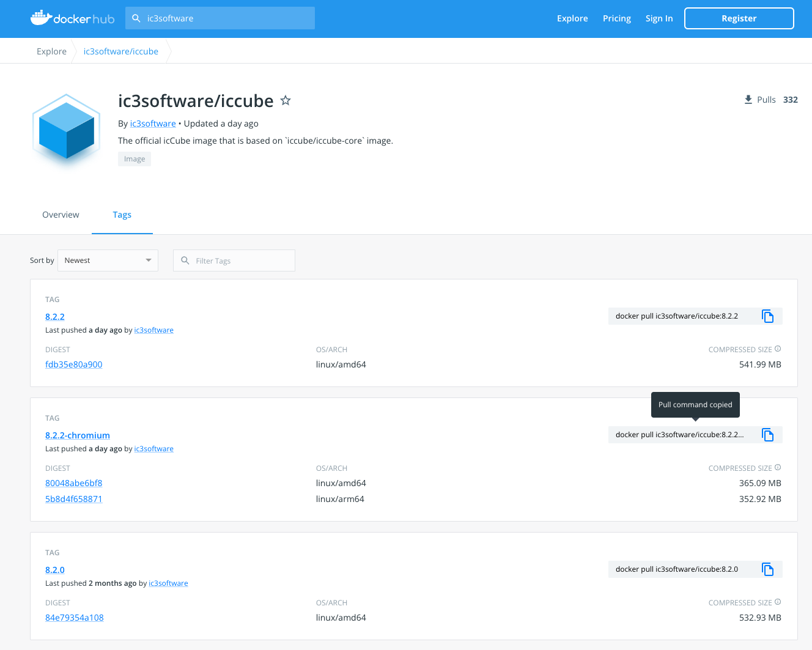
Task: Click ic3software link in 8.2.2 pushed line
Action: tap(154, 330)
